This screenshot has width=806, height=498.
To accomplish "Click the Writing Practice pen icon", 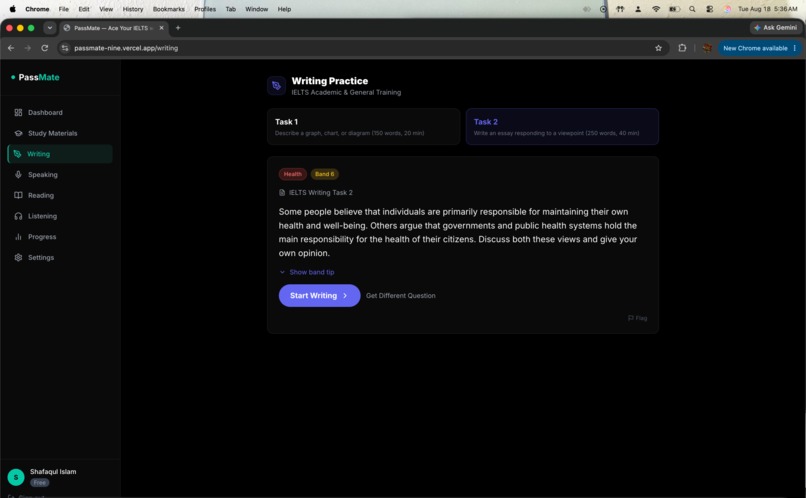I will pyautogui.click(x=276, y=86).
